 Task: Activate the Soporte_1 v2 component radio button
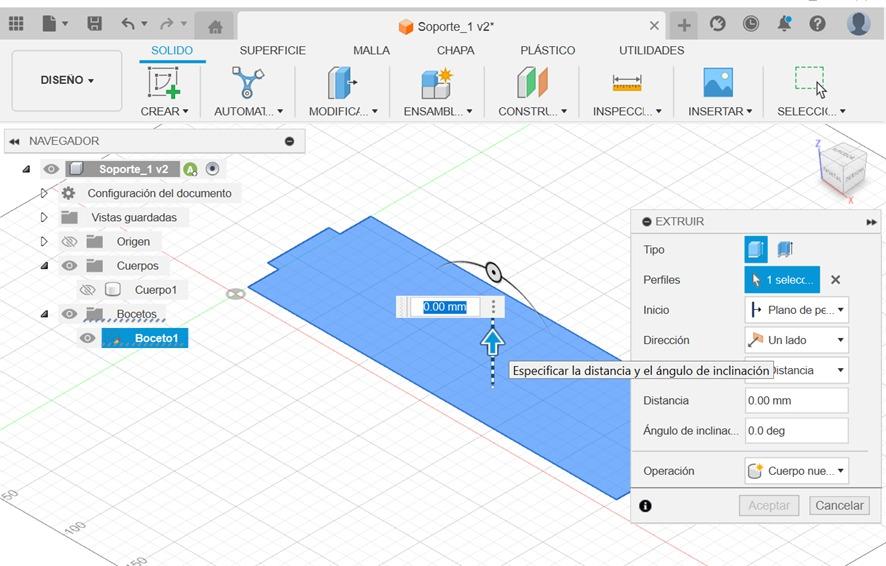212,169
